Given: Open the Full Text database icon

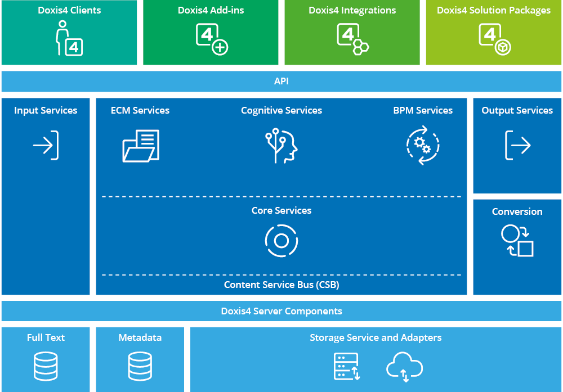Looking at the screenshot, I should [x=46, y=366].
